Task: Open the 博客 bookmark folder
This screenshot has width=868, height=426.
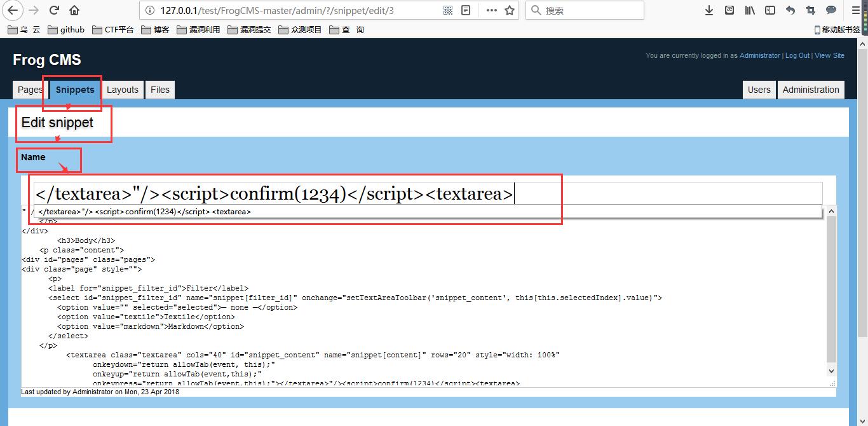Action: coord(156,30)
